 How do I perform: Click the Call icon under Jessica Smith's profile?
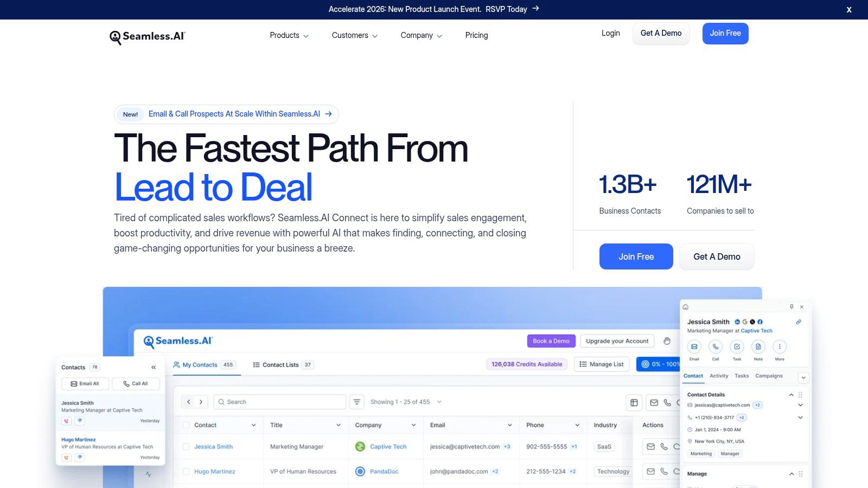pyautogui.click(x=716, y=347)
